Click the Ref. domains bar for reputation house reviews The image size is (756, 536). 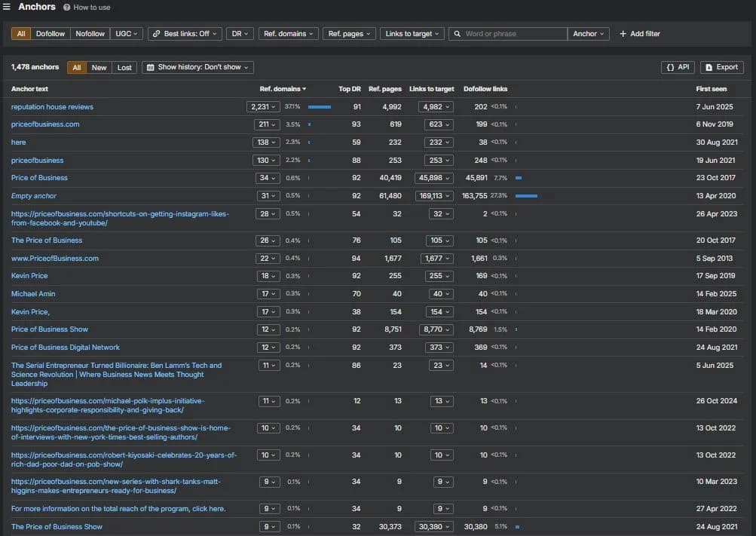320,107
